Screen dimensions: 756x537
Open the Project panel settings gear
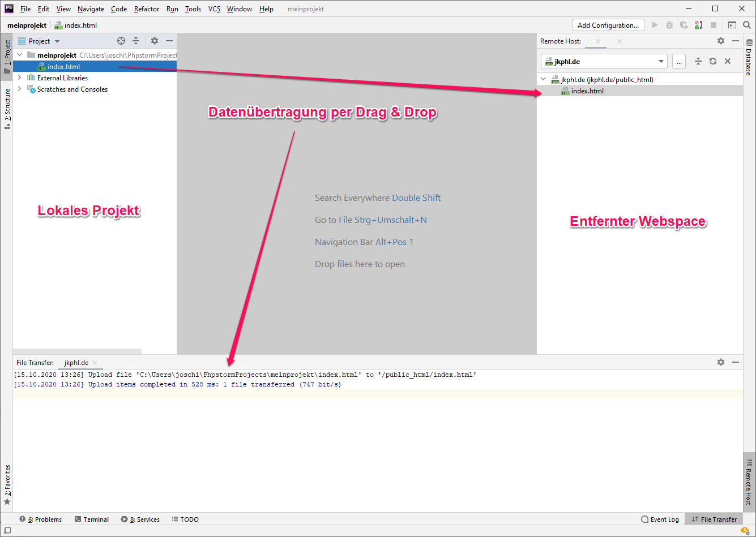pyautogui.click(x=154, y=41)
